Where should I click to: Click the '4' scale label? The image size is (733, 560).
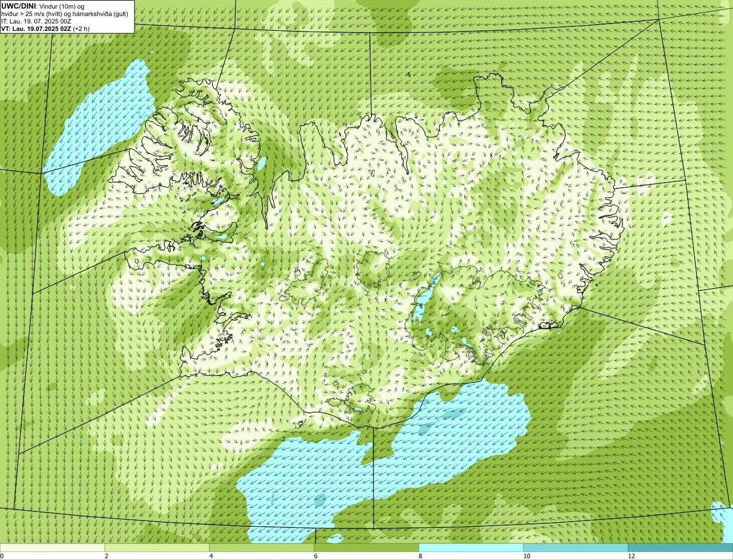pos(211,556)
